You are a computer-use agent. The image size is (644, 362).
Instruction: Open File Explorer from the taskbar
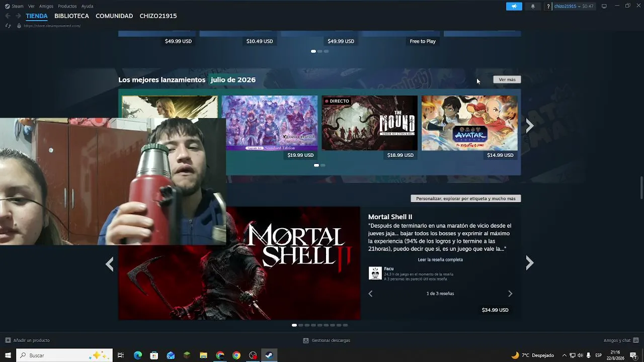(203, 355)
